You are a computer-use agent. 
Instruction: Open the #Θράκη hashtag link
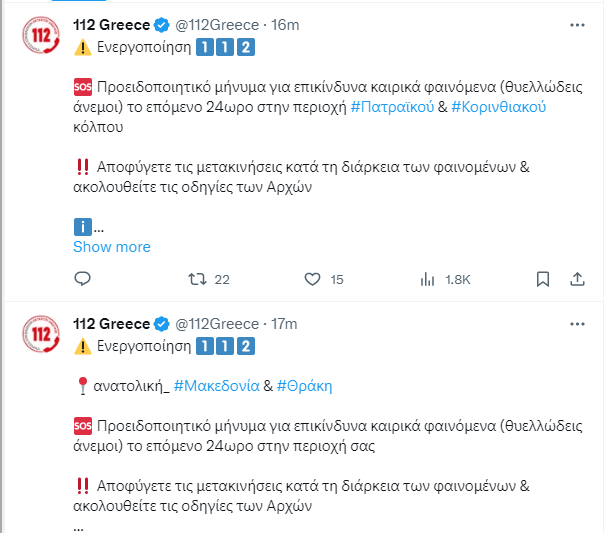click(x=304, y=385)
